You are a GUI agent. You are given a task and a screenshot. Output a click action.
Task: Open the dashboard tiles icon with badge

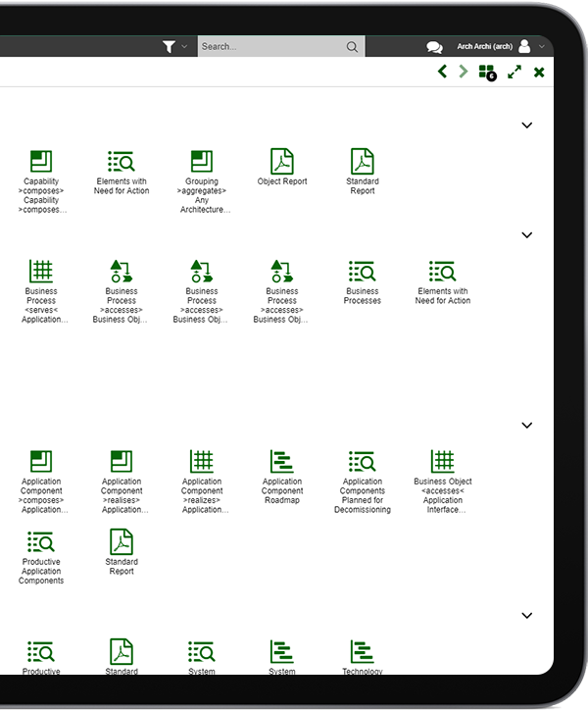(x=486, y=72)
